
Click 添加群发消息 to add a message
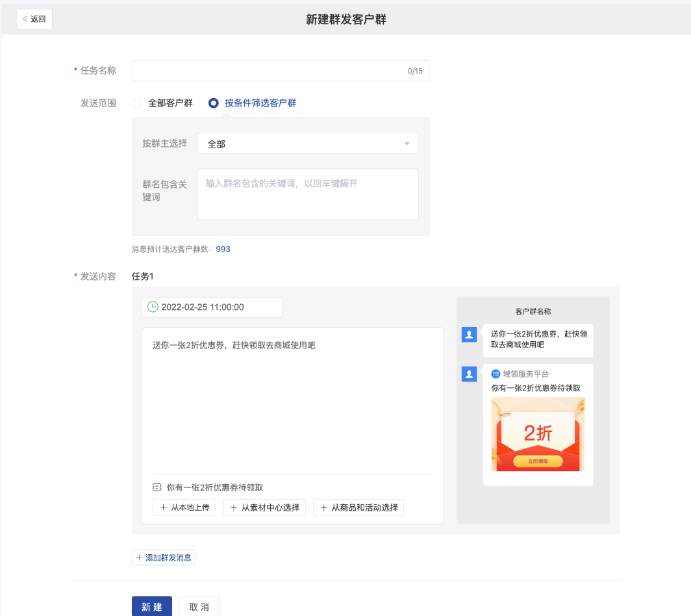pos(164,558)
